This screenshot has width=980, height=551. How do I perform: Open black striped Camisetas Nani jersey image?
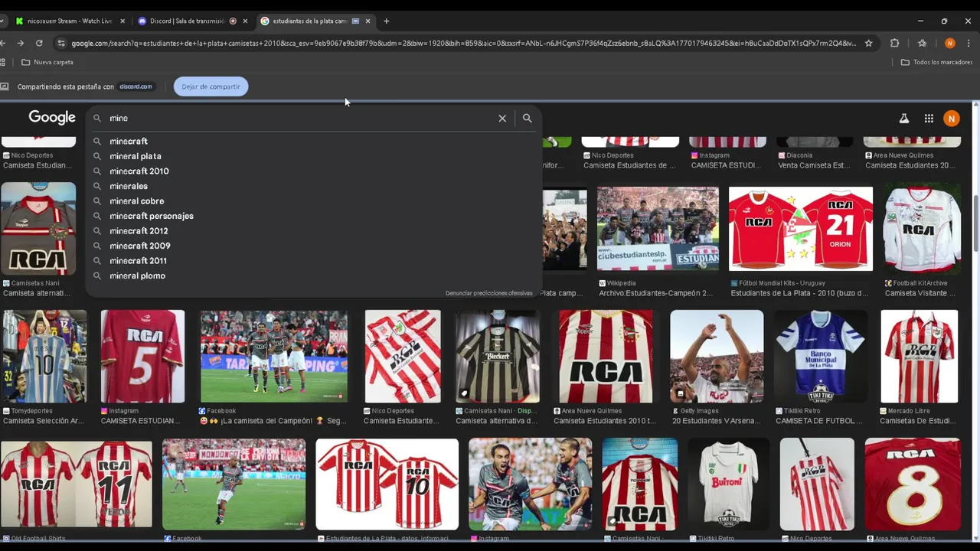pyautogui.click(x=498, y=356)
